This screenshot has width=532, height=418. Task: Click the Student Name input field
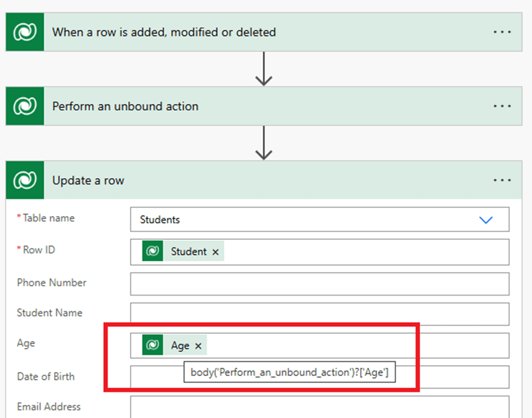click(x=319, y=314)
